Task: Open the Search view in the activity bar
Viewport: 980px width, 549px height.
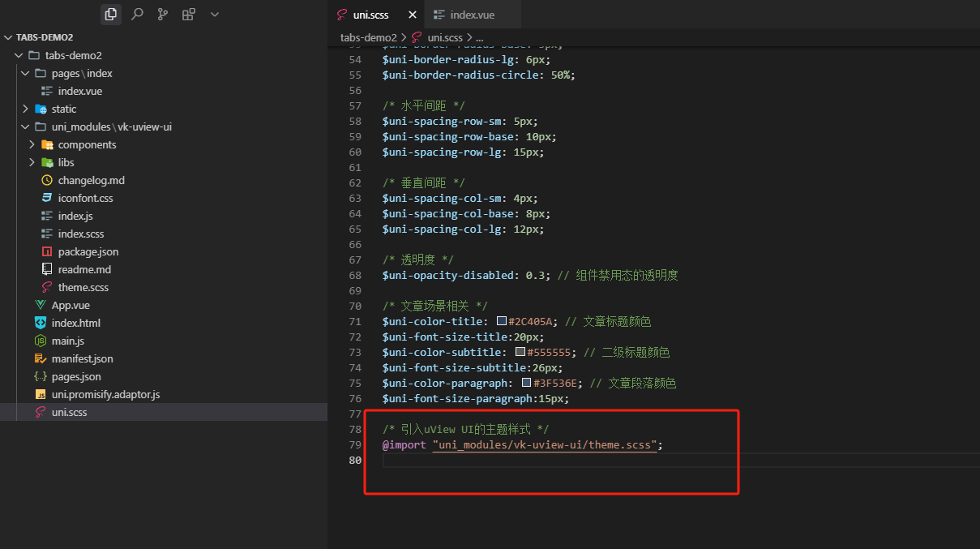Action: (x=136, y=14)
